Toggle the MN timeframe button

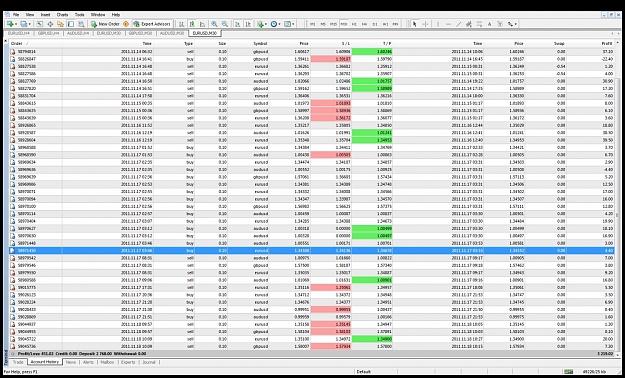click(395, 24)
